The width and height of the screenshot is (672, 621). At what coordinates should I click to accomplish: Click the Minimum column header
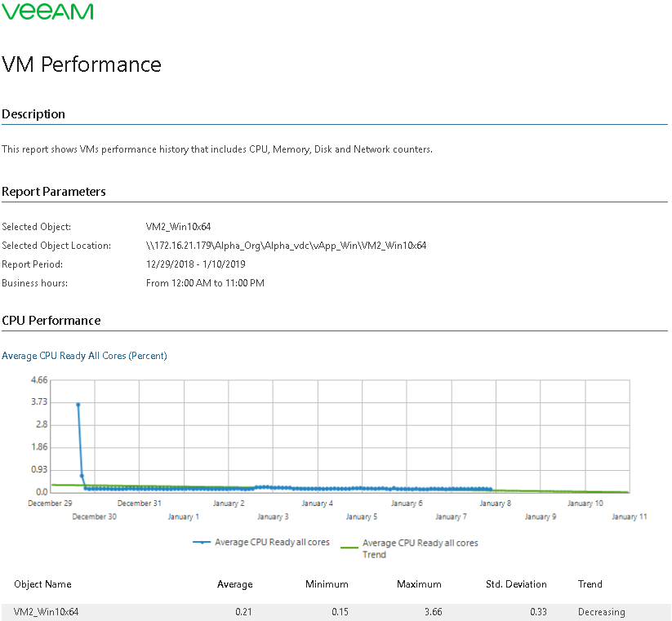pos(327,584)
